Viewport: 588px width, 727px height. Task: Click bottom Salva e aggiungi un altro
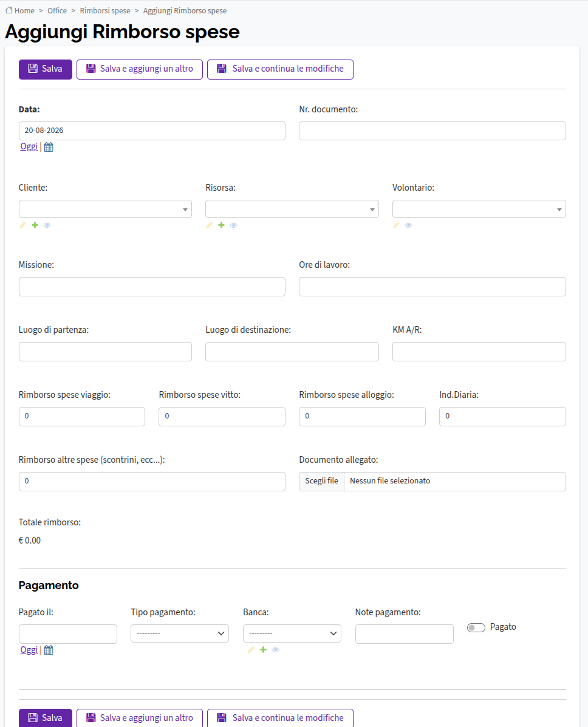(140, 718)
